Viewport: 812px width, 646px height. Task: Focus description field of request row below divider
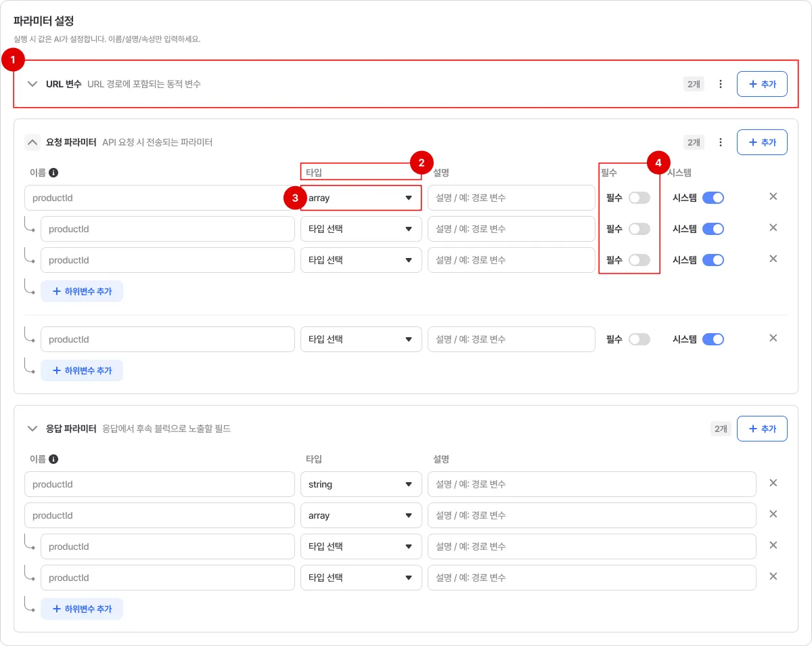511,339
